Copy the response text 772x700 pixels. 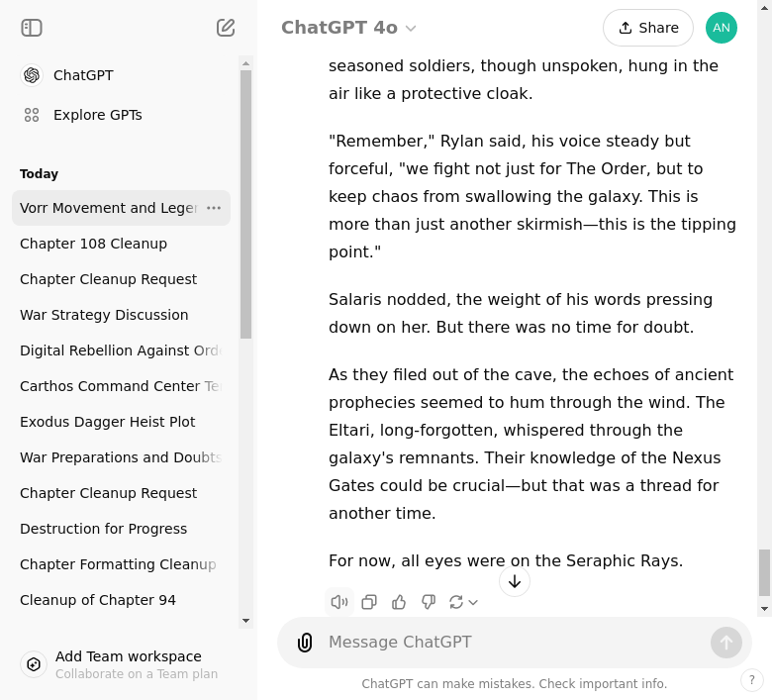pos(369,602)
